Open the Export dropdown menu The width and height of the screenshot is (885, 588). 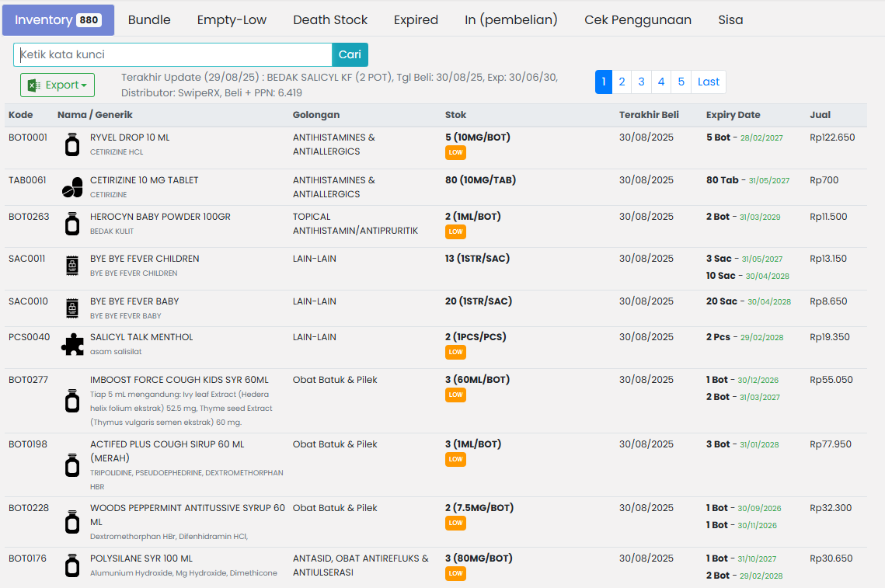57,85
